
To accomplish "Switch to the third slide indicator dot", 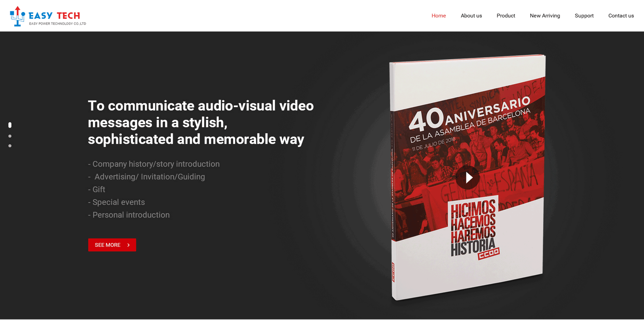I will point(10,146).
